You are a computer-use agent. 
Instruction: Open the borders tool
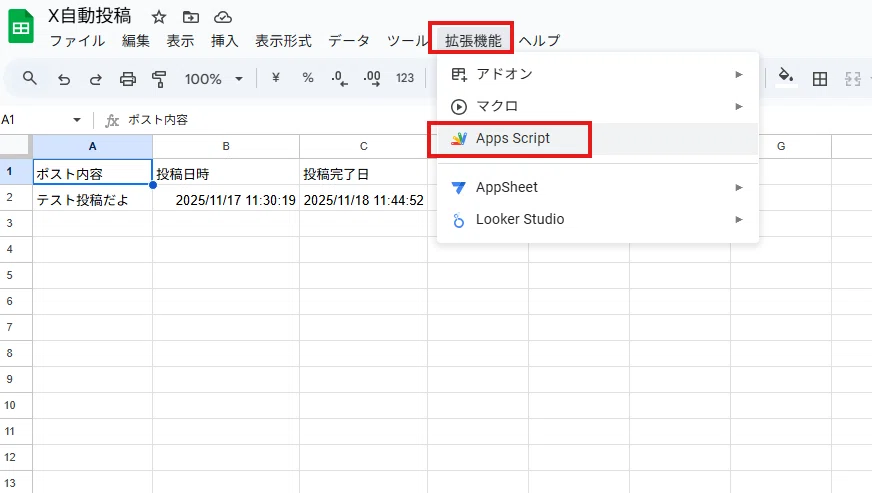pyautogui.click(x=820, y=79)
